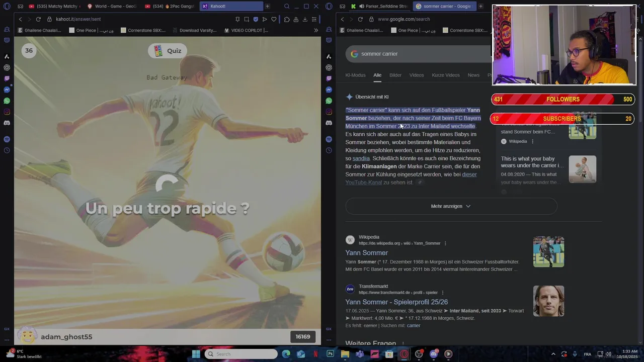The width and height of the screenshot is (644, 362).
Task: Open the 'Yann Sommer' Wikipedia result
Action: coord(367,253)
